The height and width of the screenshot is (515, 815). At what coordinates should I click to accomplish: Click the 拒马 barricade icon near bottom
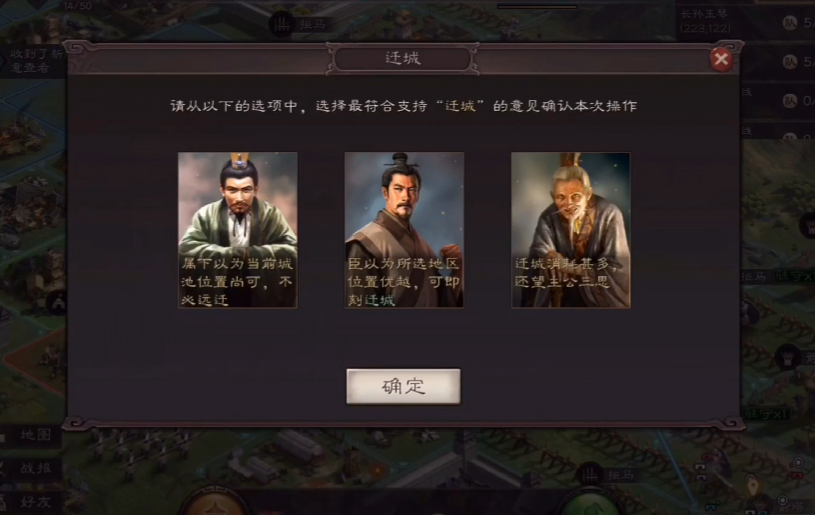point(590,474)
